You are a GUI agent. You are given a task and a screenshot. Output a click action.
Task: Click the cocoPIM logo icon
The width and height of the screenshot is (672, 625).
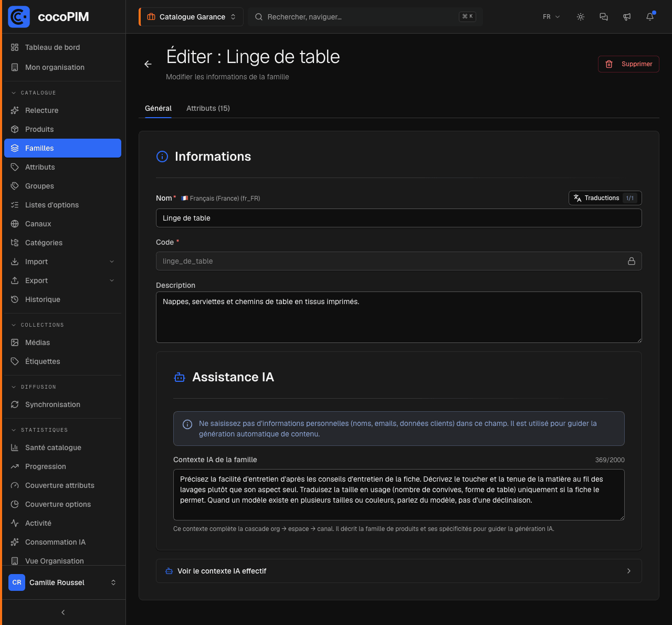click(x=19, y=17)
